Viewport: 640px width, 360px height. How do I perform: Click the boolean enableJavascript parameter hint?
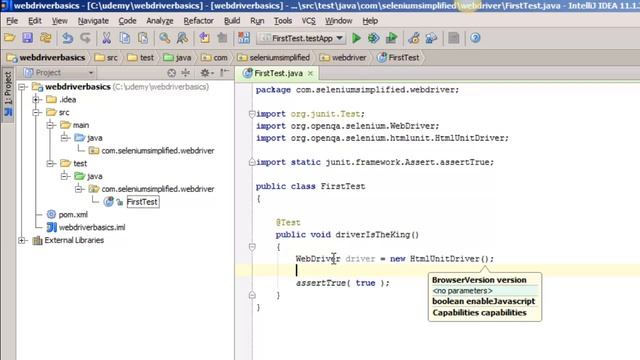click(483, 301)
